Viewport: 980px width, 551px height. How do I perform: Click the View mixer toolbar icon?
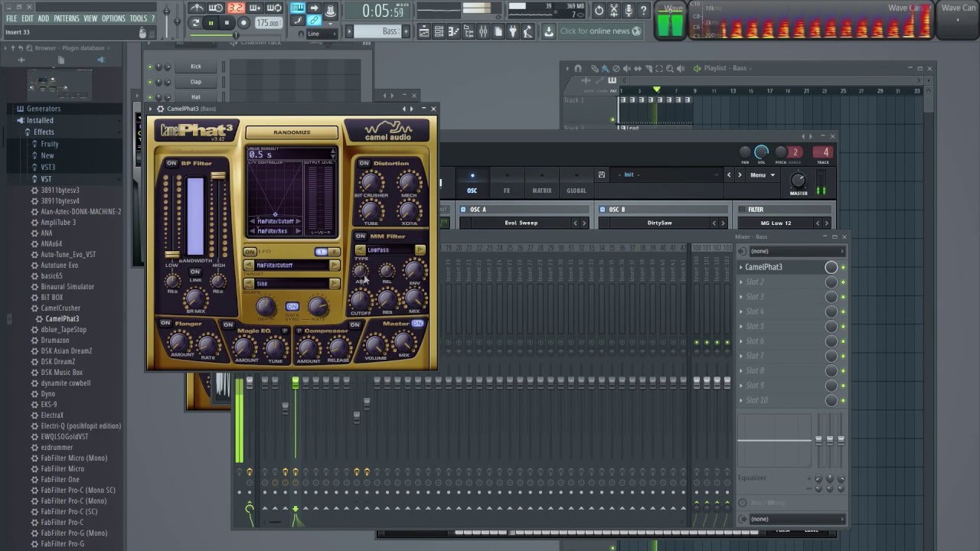point(483,31)
